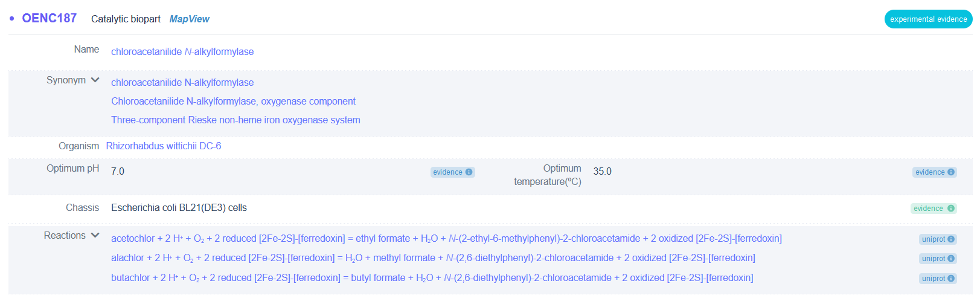
Task: Open the Rhizorhabdus wittichii DC-6 organism link
Action: pyautogui.click(x=164, y=146)
